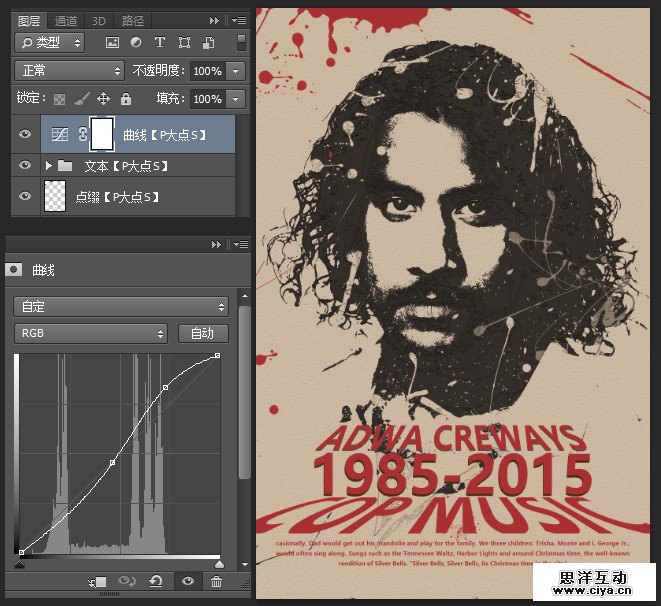Screen dimensions: 661x606
Task: Open the 填充 slider arrow
Action: [x=236, y=99]
